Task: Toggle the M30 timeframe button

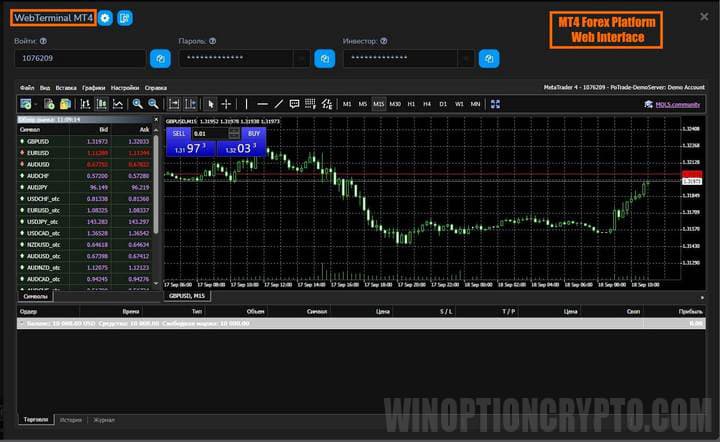Action: (395, 104)
